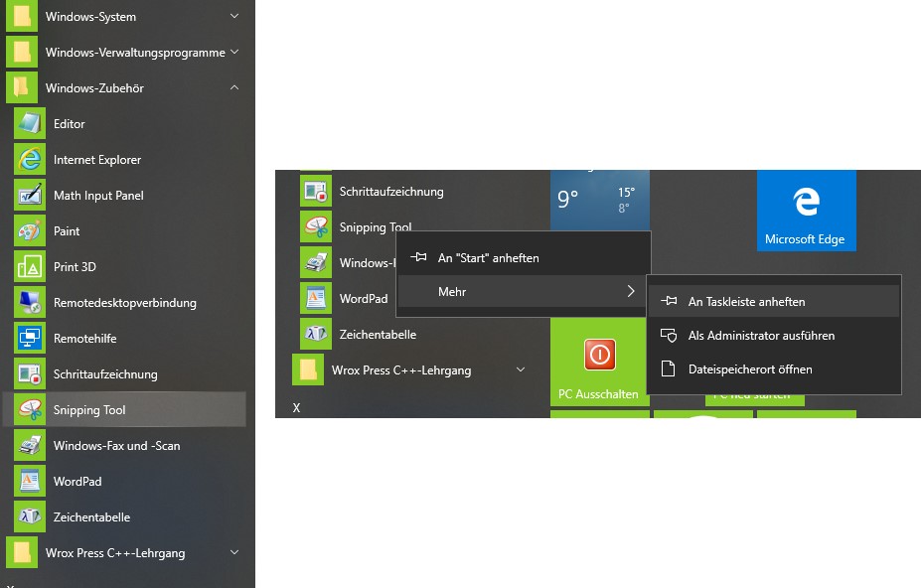921x588 pixels.
Task: Click the fax icon left of the context menu
Action: pos(315,263)
